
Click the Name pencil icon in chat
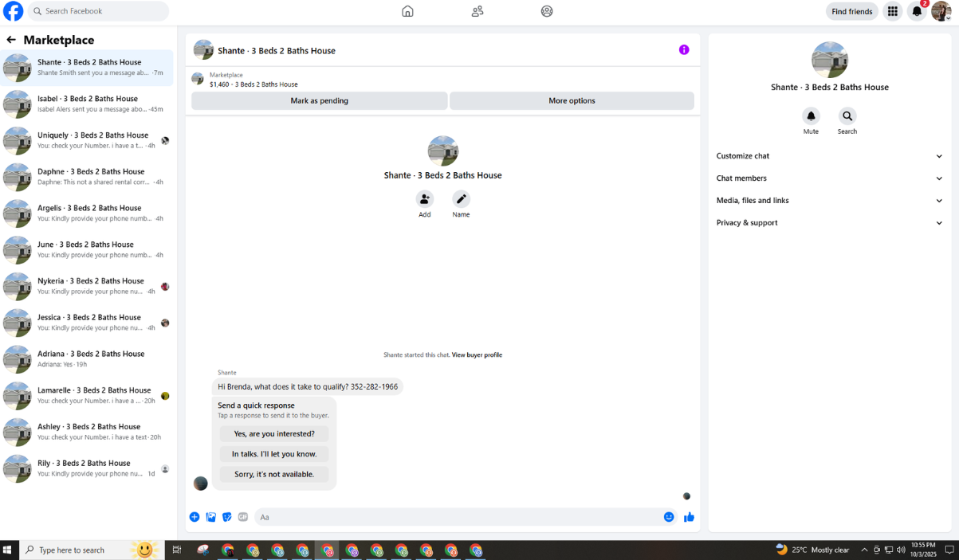click(x=461, y=199)
